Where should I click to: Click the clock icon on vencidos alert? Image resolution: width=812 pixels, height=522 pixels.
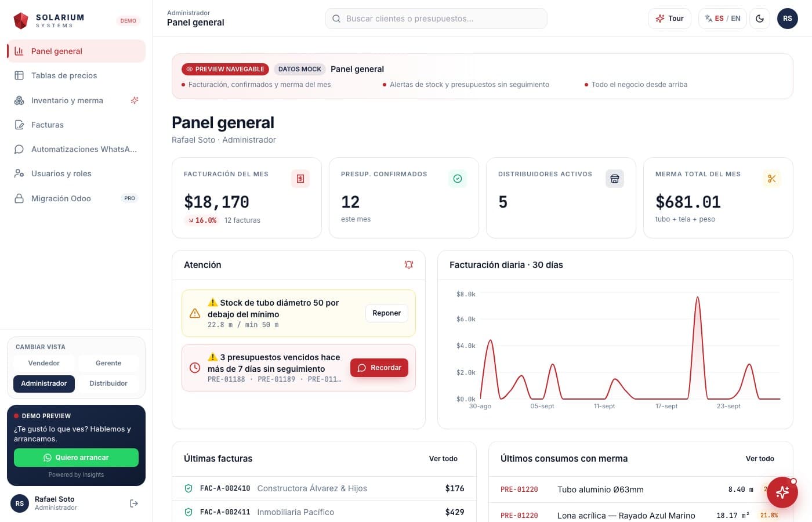(x=195, y=368)
